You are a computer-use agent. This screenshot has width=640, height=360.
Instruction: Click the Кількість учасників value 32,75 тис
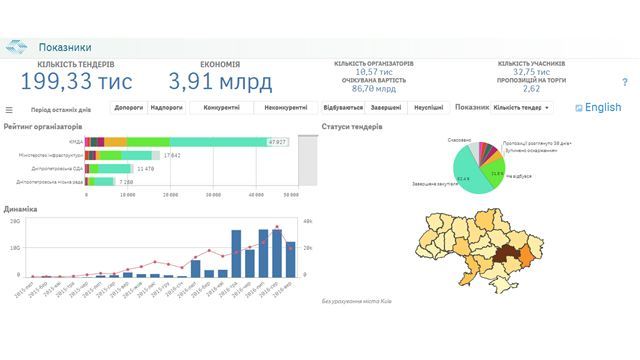(x=531, y=72)
